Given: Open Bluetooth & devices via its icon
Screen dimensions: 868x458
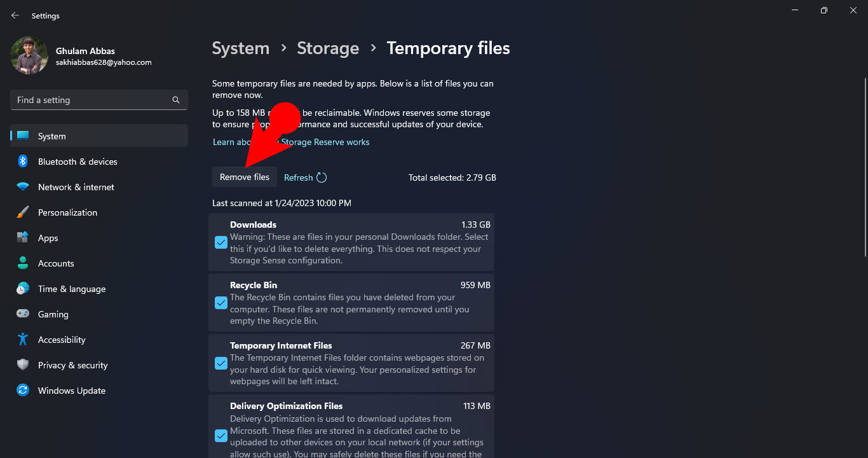Looking at the screenshot, I should [x=23, y=162].
